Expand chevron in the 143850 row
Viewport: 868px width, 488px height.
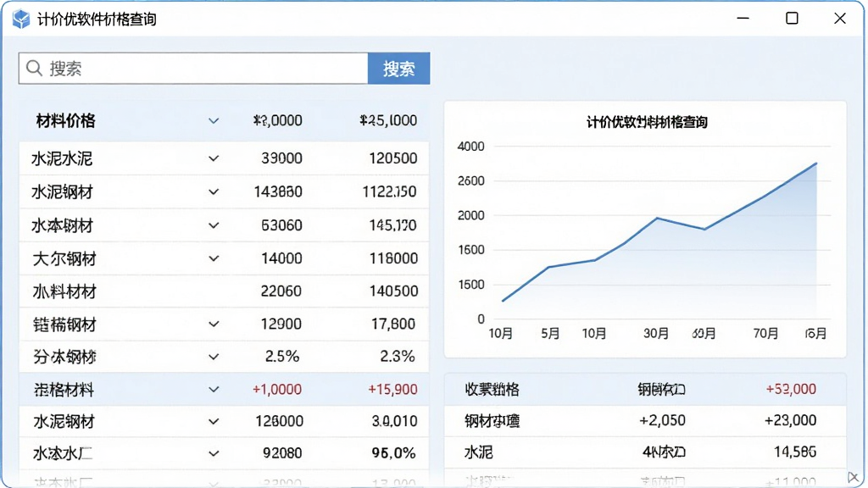[214, 192]
